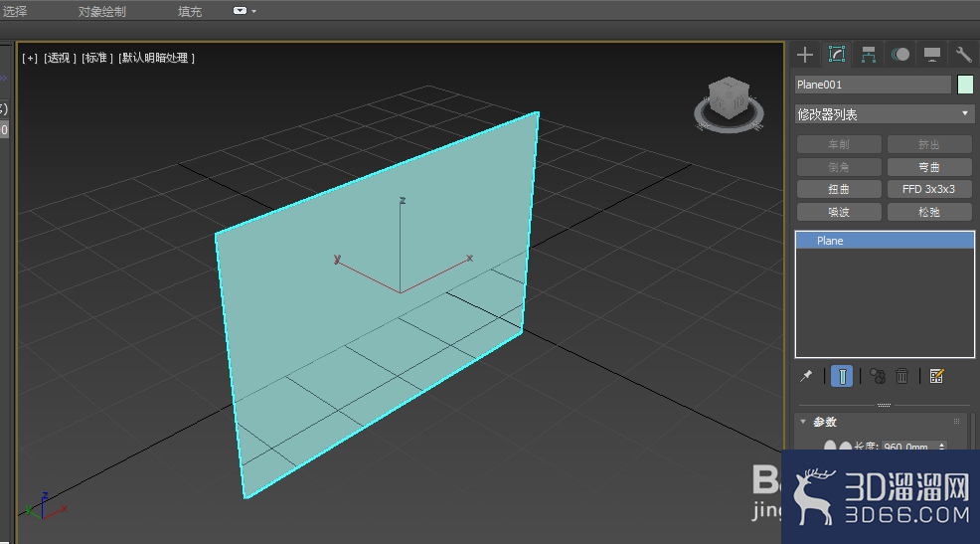
Task: Apply the 弯曲 modifier button
Action: pos(928,167)
